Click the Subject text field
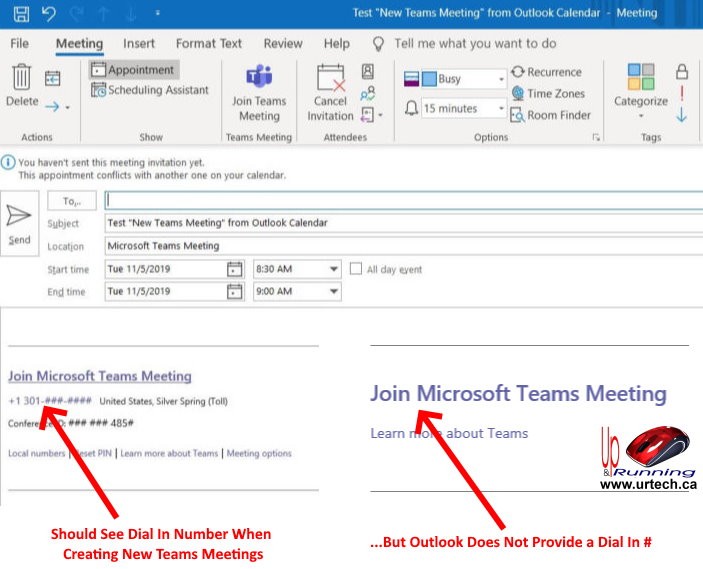703x569 pixels. tap(404, 223)
